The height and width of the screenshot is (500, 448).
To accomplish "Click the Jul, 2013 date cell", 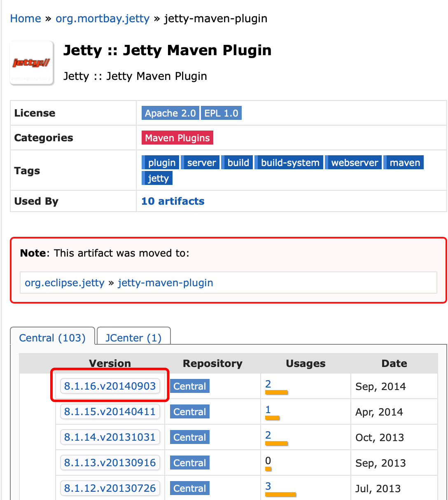I will click(378, 489).
